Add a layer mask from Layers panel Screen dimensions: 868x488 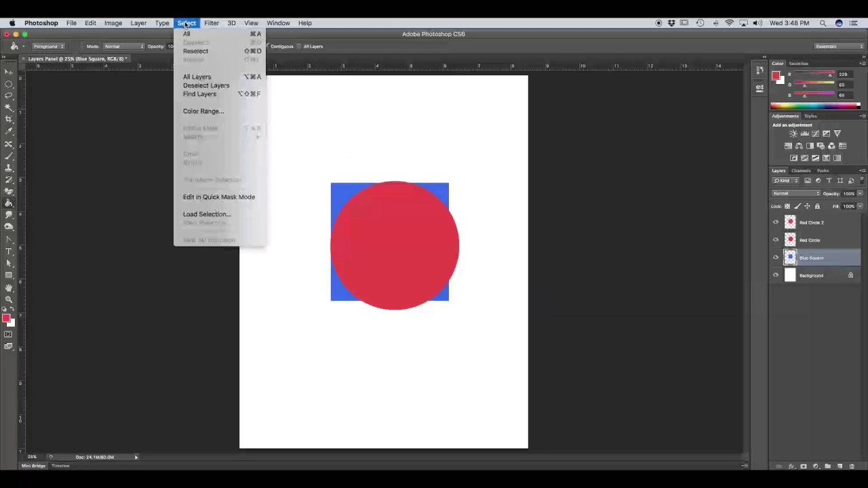click(804, 466)
